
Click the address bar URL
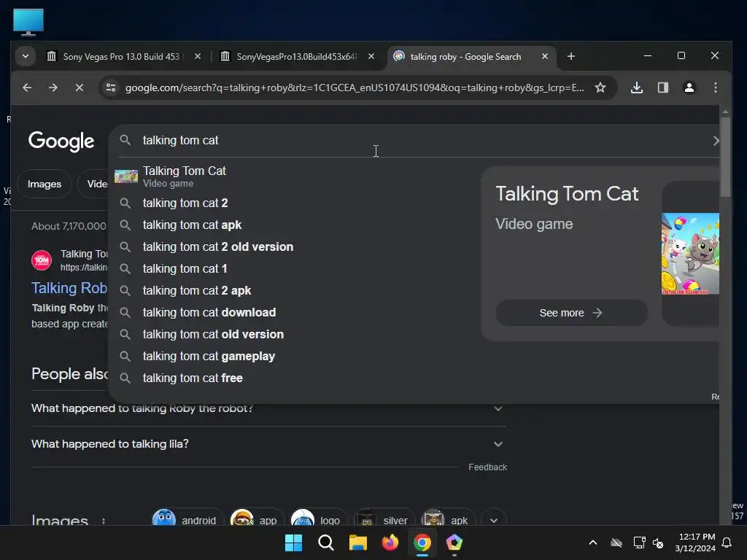354,87
